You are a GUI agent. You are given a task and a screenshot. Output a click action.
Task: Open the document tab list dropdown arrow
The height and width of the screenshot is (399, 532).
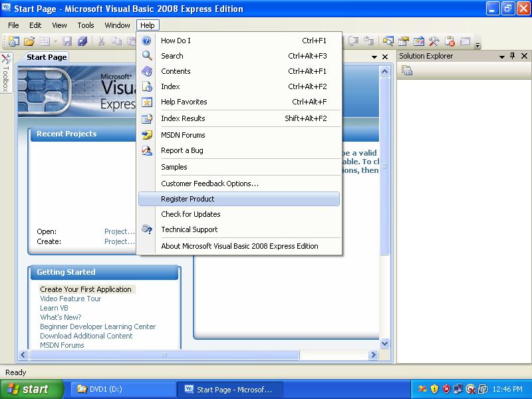374,57
